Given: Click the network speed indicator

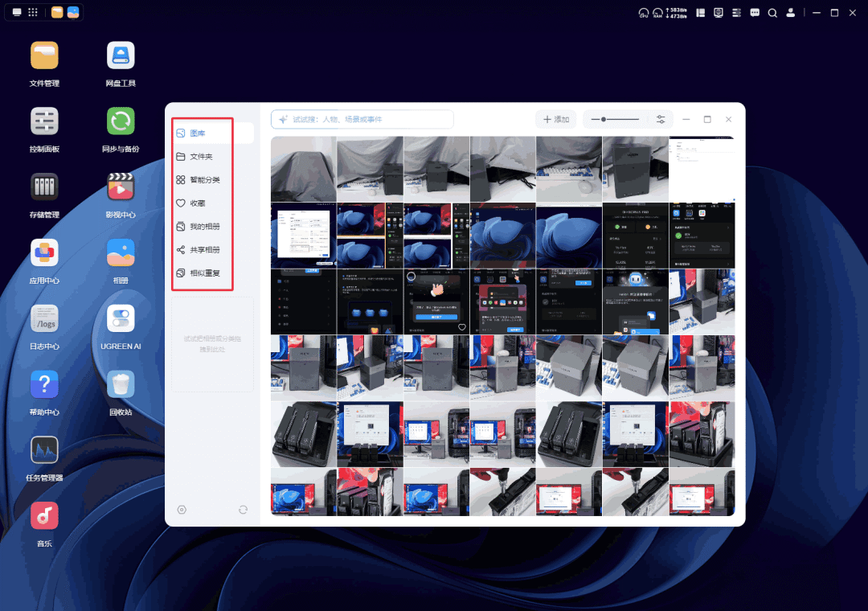Looking at the screenshot, I should pos(677,13).
